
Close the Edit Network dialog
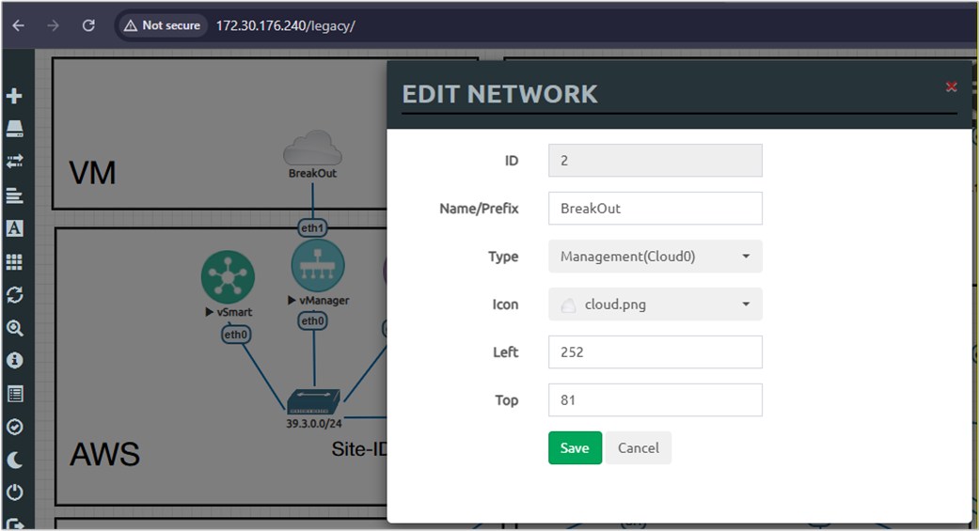[951, 86]
